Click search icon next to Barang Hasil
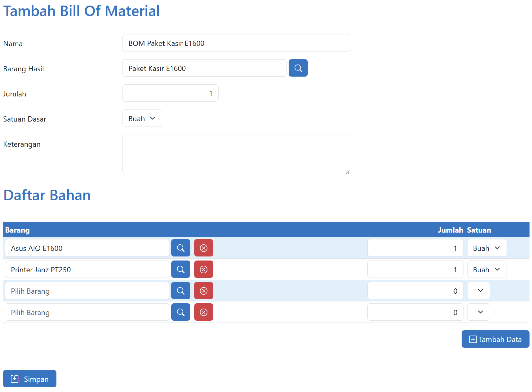The width and height of the screenshot is (532, 392). pos(298,68)
